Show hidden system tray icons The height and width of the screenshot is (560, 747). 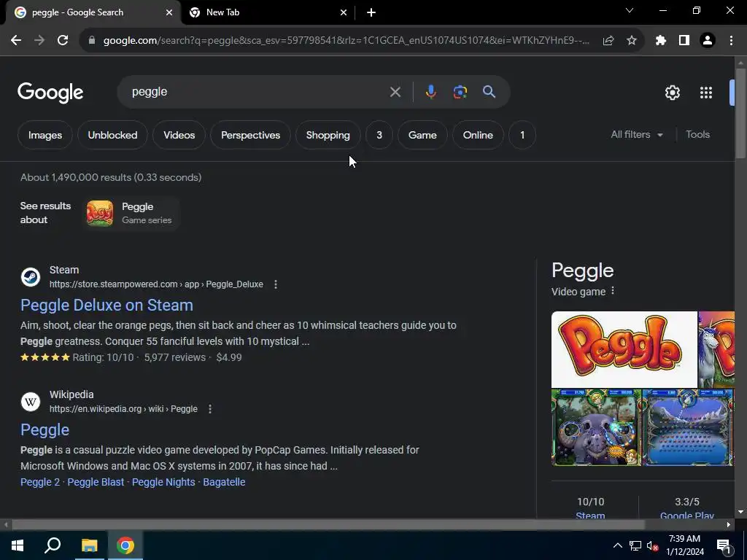pyautogui.click(x=617, y=545)
